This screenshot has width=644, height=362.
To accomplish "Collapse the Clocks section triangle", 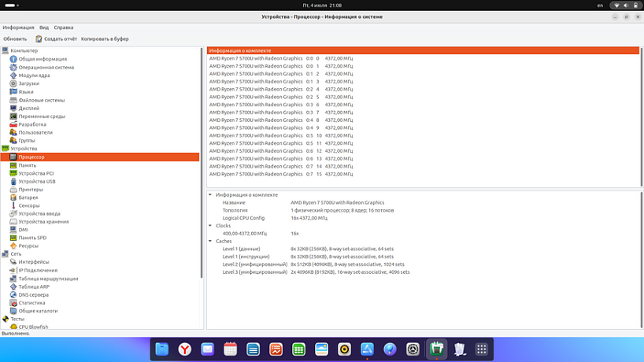I will (x=210, y=226).
